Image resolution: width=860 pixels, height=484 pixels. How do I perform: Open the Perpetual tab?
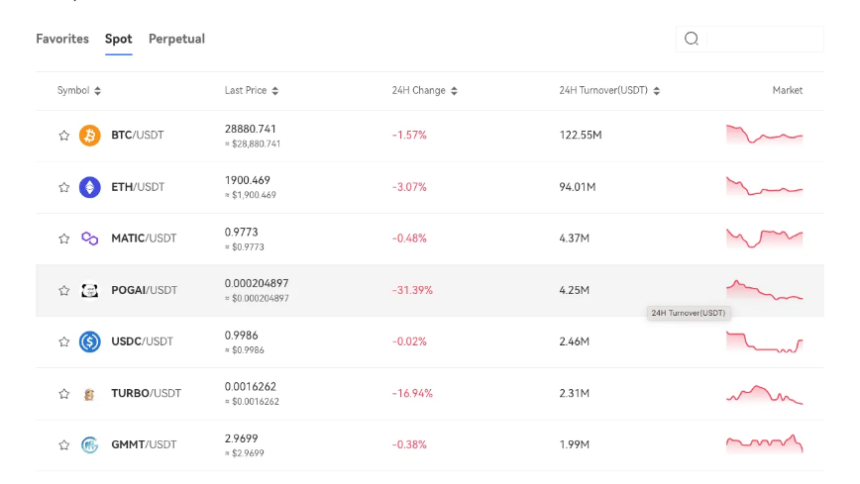pos(177,39)
